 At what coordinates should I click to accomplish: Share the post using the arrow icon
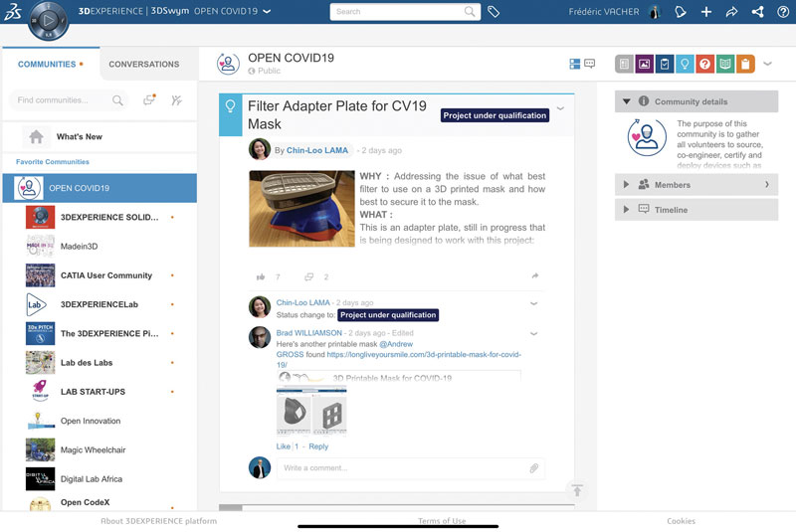tap(535, 275)
